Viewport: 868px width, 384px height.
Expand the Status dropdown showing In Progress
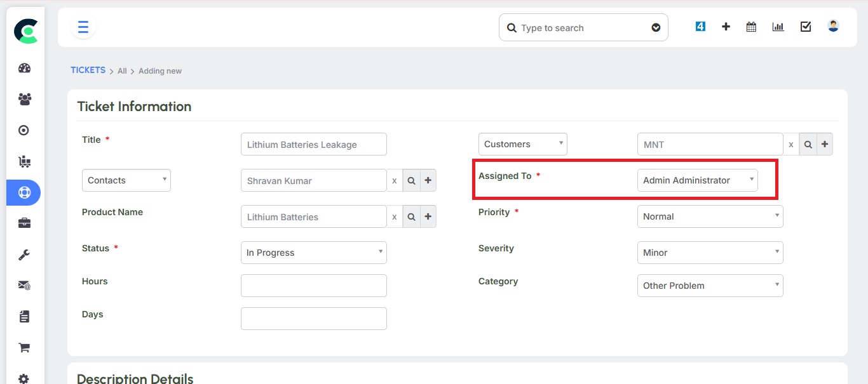[x=313, y=253]
